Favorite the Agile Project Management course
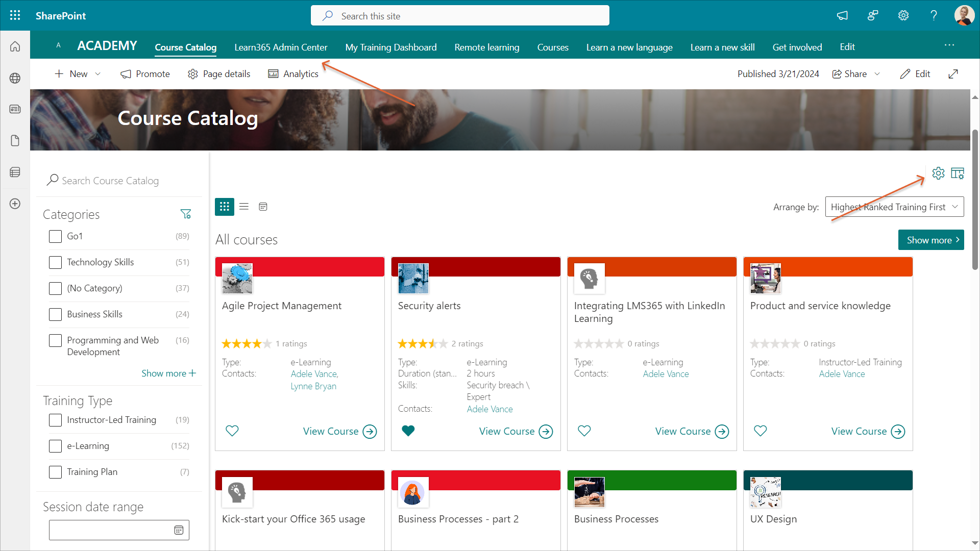Viewport: 980px width, 551px height. point(232,431)
